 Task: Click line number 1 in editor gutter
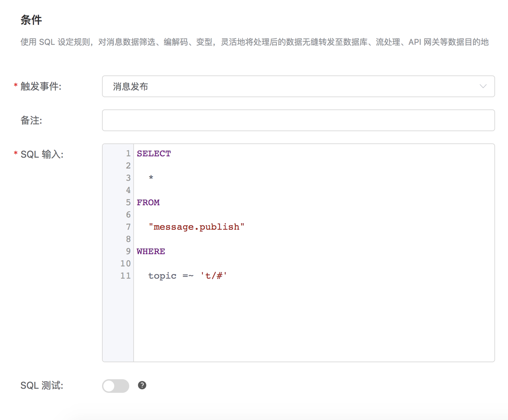coord(128,154)
